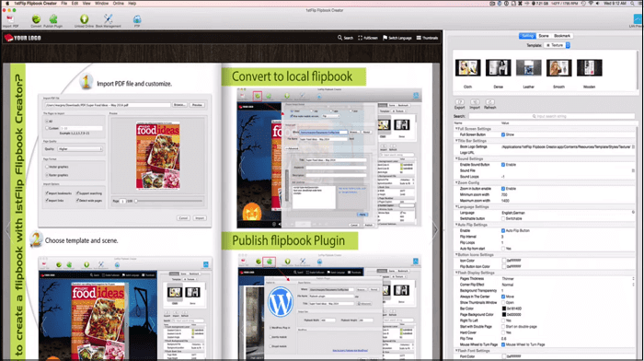Click the Thumbnails button in preview
Viewport: 644px width, 361px height.
click(427, 38)
